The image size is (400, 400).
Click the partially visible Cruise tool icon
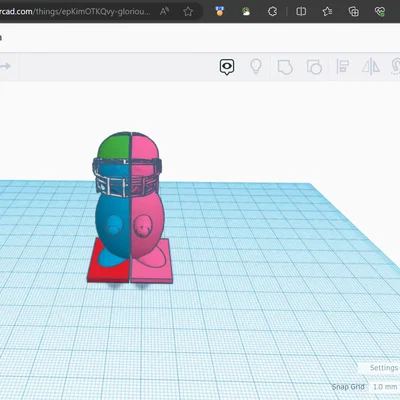tap(396, 66)
